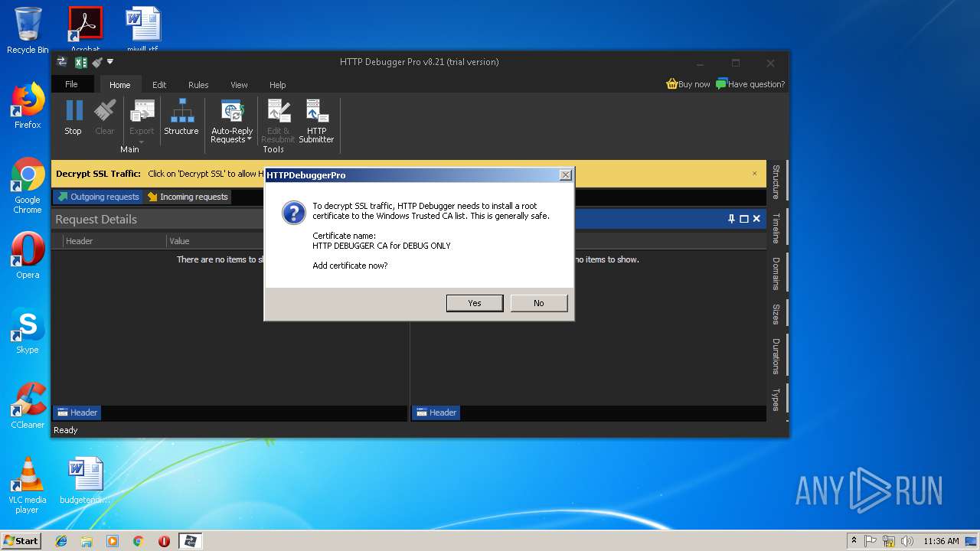Open Recycle Bin on the desktop
980x551 pixels.
[x=28, y=31]
